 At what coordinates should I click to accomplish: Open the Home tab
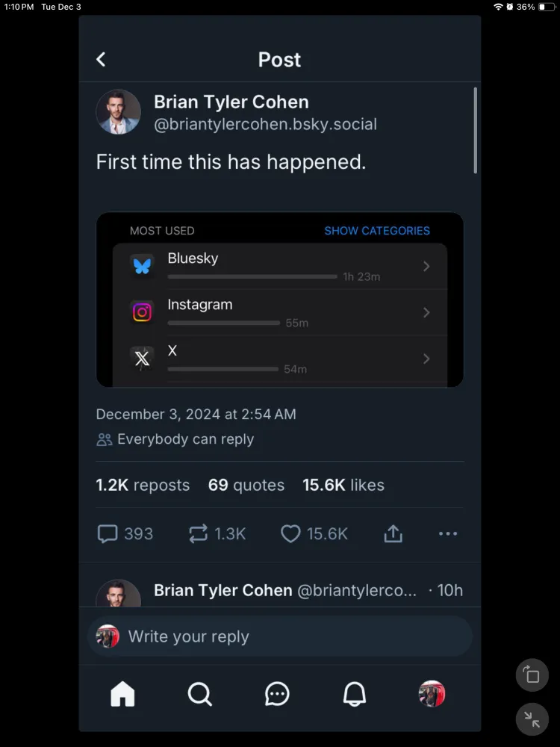coord(122,694)
